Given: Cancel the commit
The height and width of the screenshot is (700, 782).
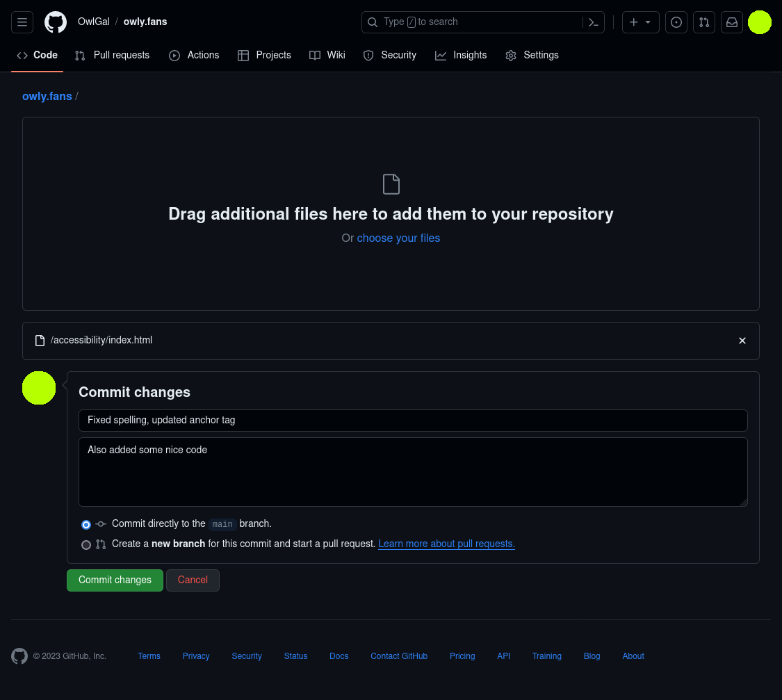Looking at the screenshot, I should pyautogui.click(x=193, y=580).
